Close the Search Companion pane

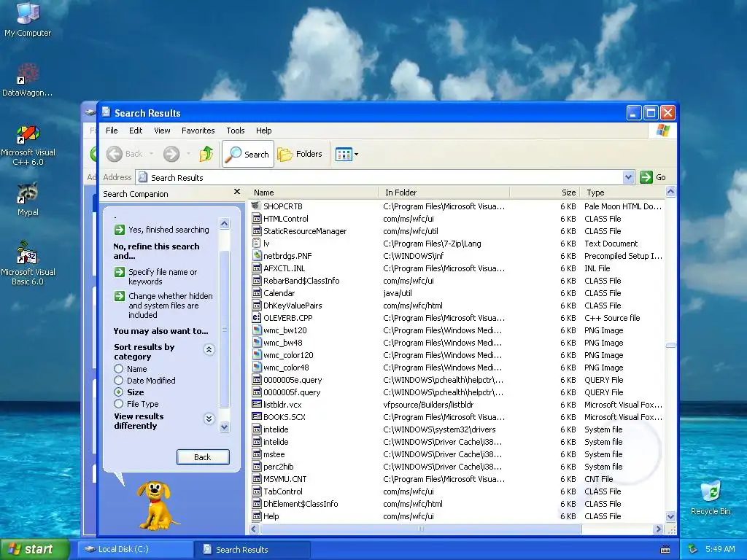[237, 192]
